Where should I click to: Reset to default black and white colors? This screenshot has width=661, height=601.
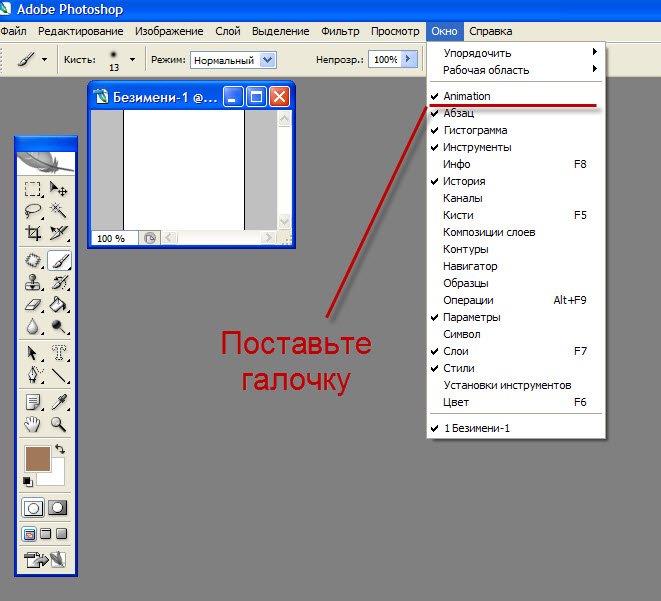[x=28, y=481]
